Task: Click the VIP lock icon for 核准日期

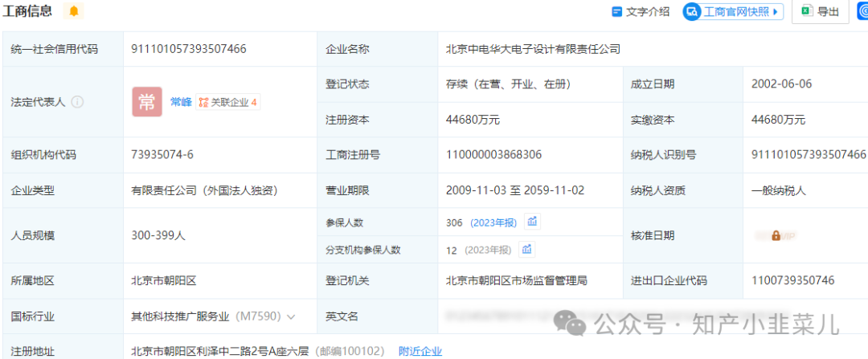Action: pos(776,235)
